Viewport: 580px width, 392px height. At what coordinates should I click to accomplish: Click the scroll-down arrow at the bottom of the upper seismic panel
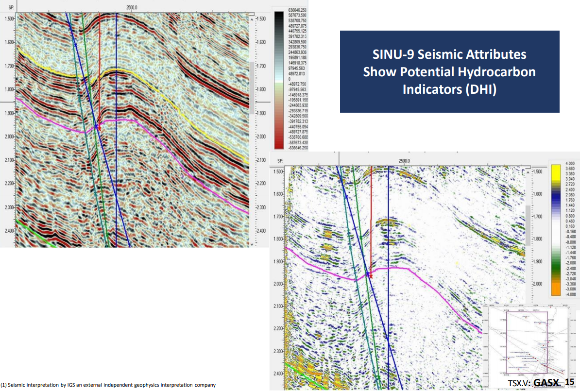click(252, 244)
